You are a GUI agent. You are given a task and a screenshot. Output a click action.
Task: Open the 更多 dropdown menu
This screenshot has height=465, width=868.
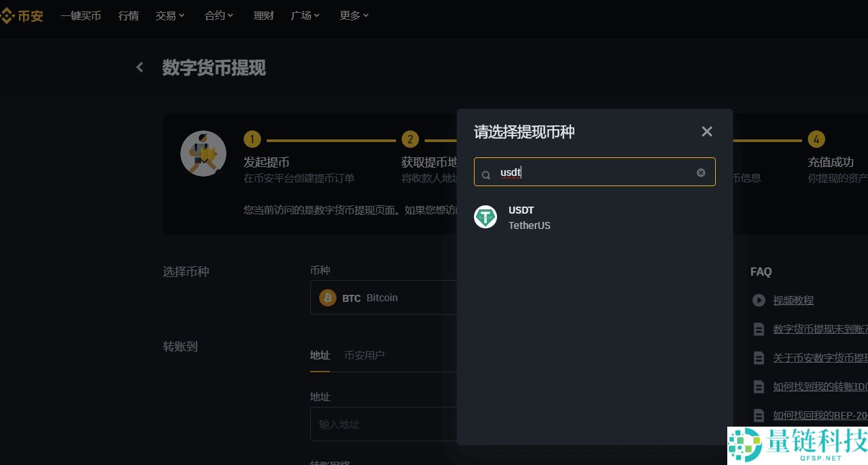[353, 15]
